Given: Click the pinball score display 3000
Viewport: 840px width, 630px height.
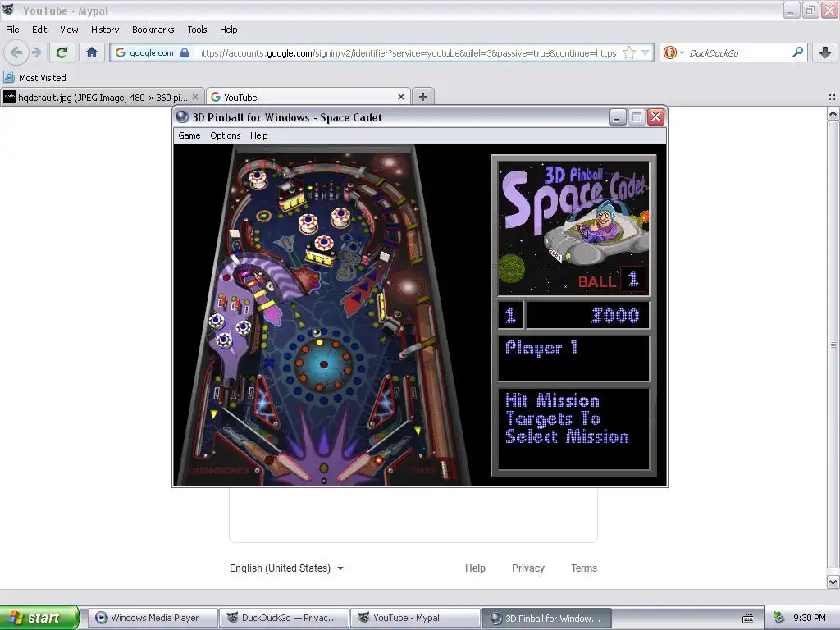Looking at the screenshot, I should (615, 315).
